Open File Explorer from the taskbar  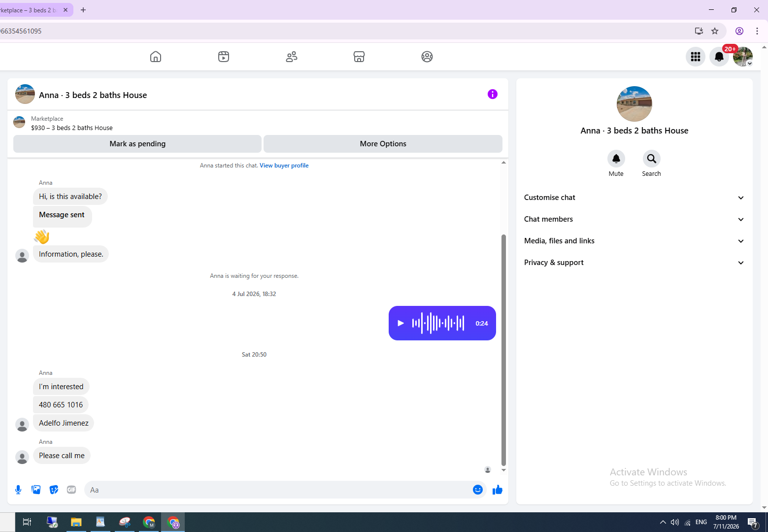[x=76, y=522]
